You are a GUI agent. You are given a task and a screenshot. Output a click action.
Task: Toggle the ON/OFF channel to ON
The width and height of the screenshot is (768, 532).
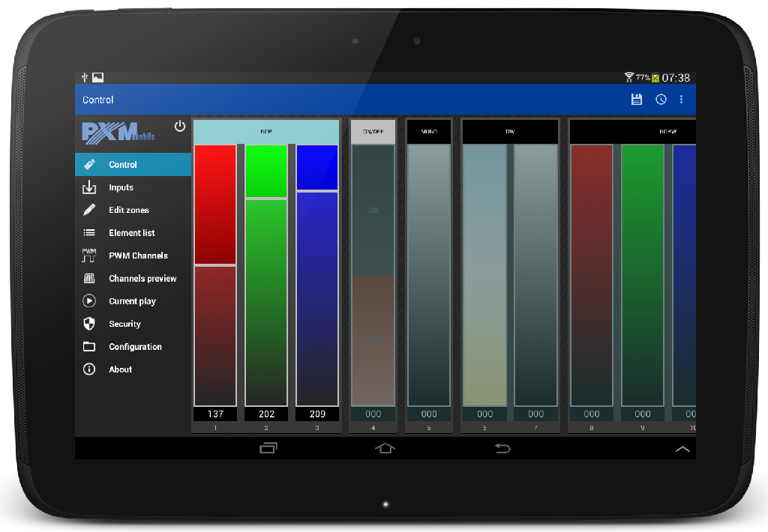pos(372,211)
